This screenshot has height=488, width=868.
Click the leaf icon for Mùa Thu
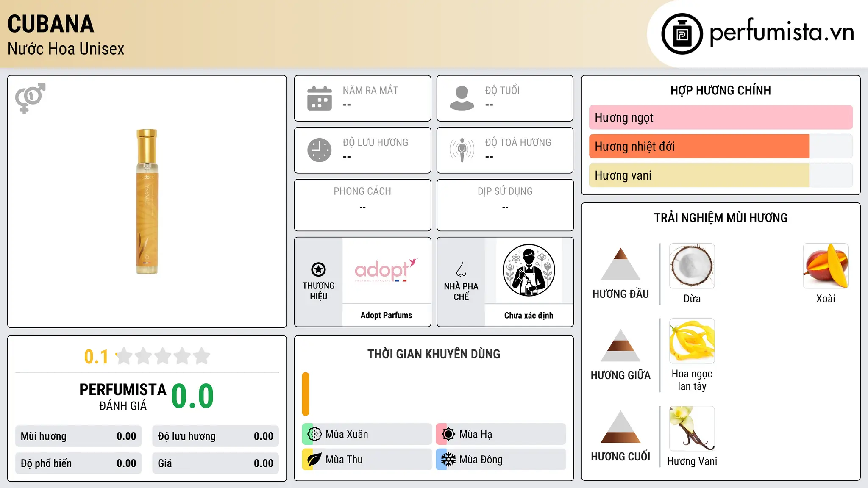click(x=314, y=460)
